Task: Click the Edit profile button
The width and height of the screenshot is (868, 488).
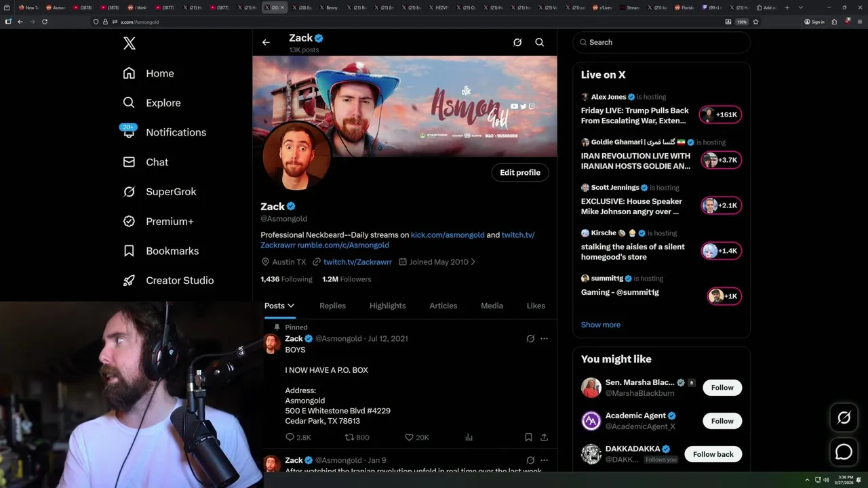Action: point(520,173)
